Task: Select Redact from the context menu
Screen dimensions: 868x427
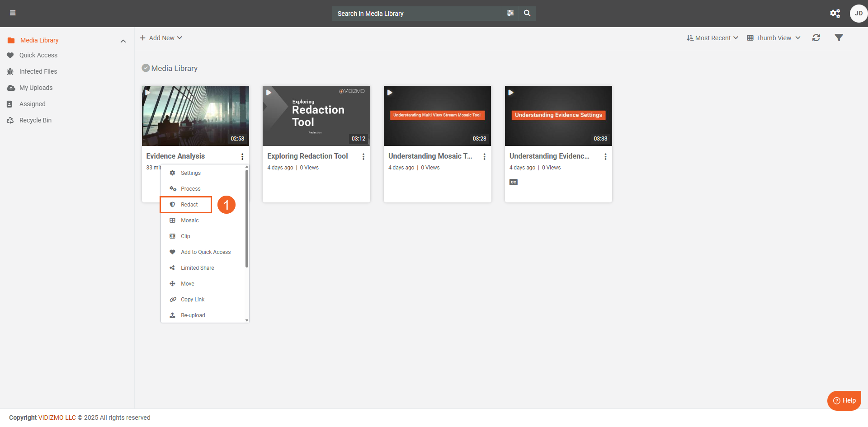Action: click(189, 205)
